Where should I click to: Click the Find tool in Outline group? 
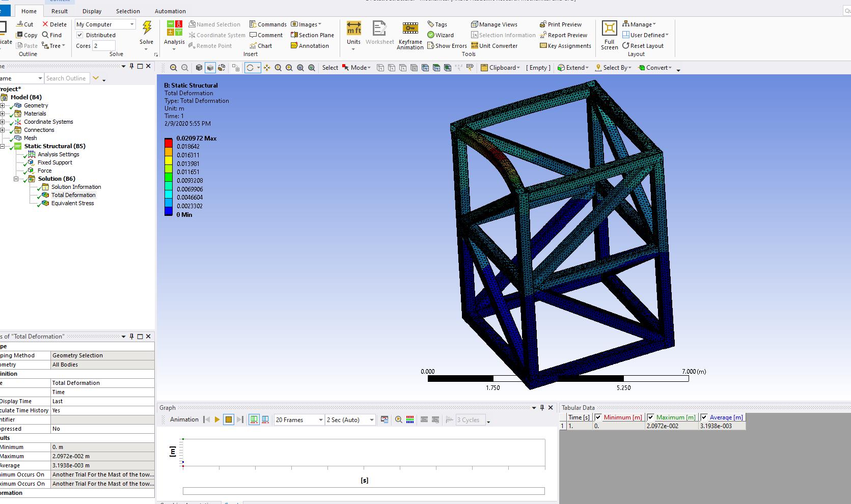[x=52, y=35]
